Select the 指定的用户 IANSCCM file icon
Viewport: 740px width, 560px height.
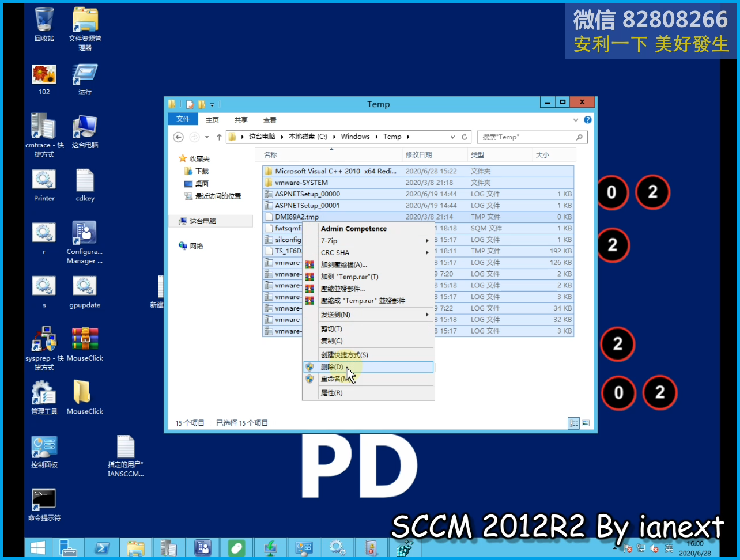pyautogui.click(x=126, y=456)
